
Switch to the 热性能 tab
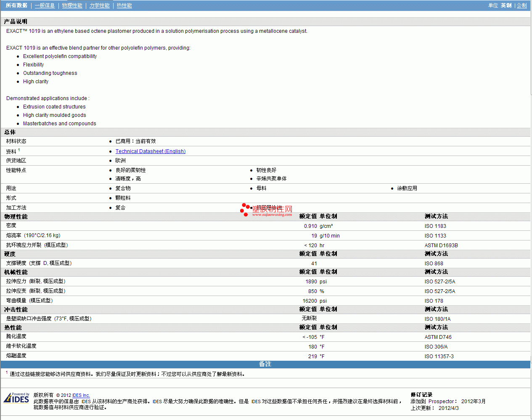(124, 5)
